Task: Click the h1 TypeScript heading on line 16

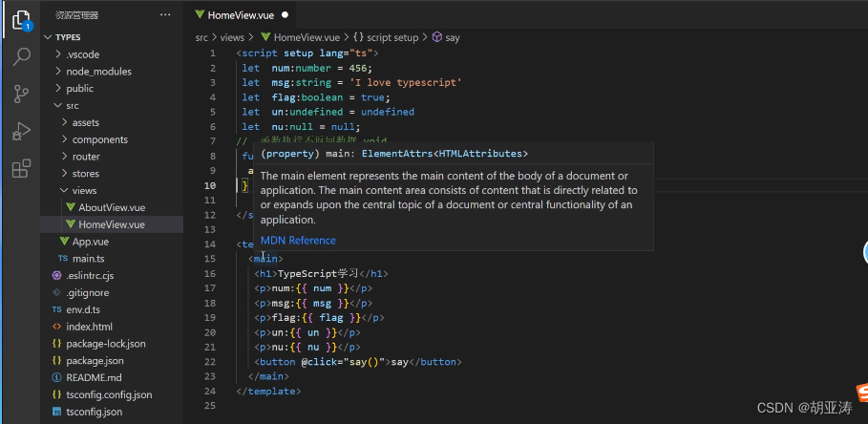Action: click(x=321, y=273)
